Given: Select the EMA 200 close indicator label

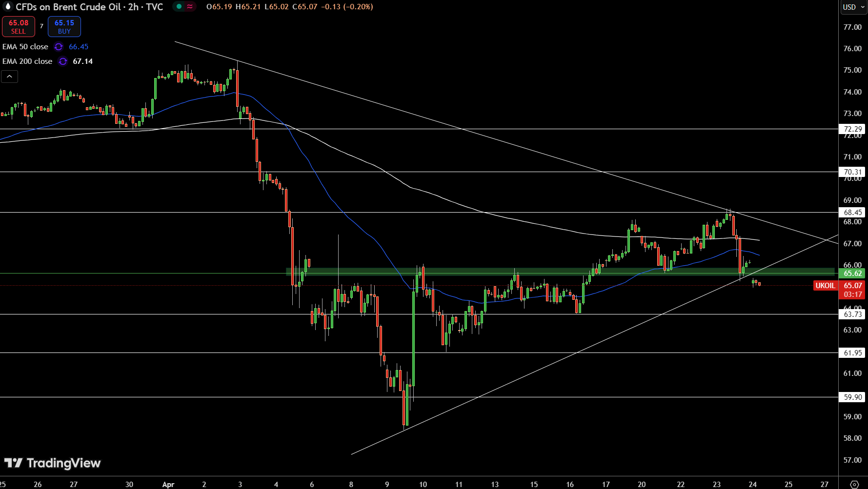Looking at the screenshot, I should pyautogui.click(x=27, y=61).
